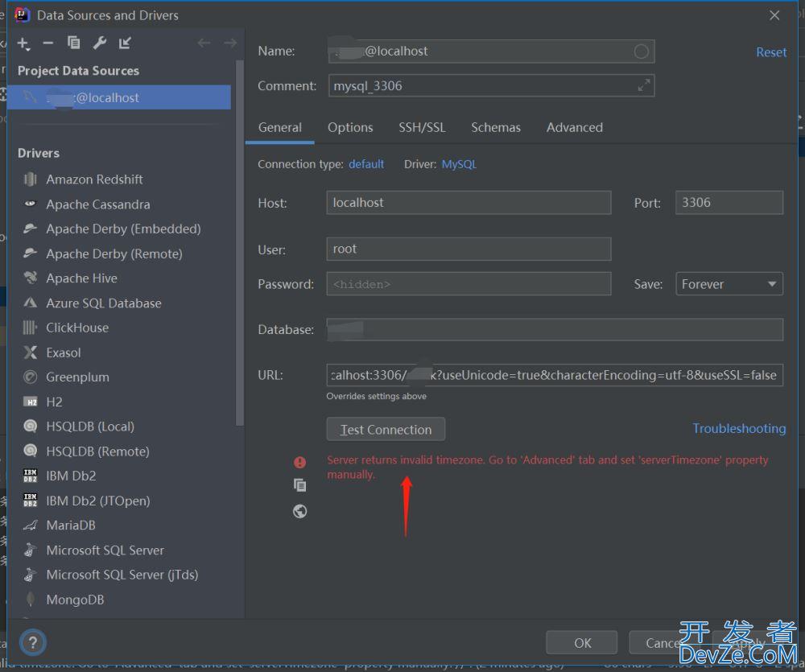Select the @localhost project data source
Viewport: 805px width, 672px height.
[119, 97]
